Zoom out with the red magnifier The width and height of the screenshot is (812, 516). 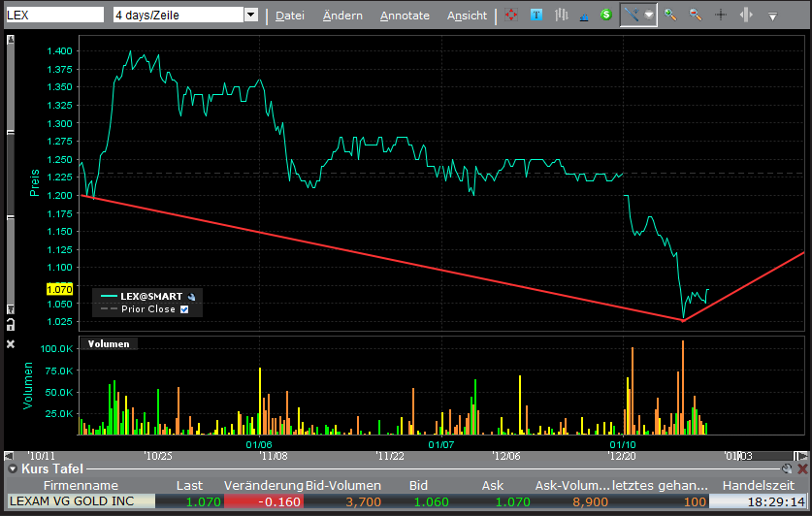695,16
